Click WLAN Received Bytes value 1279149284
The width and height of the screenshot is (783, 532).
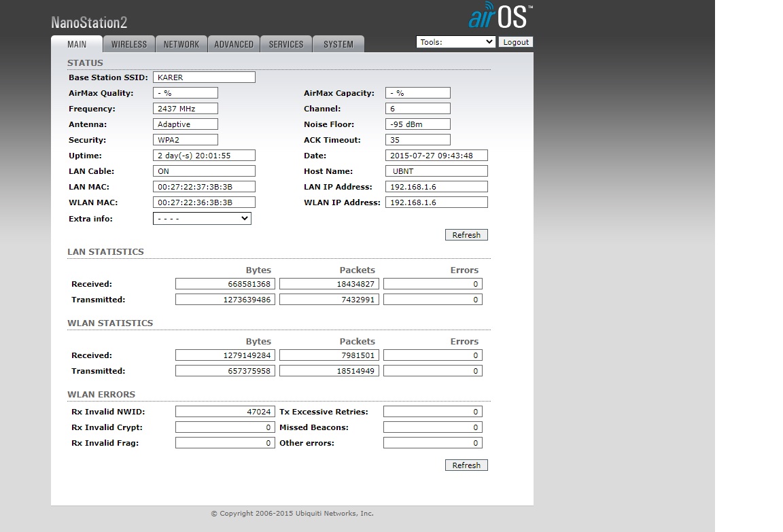(225, 355)
